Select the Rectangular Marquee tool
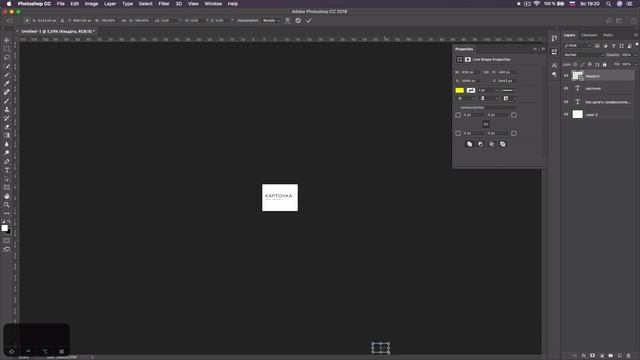Screen dimensions: 640x360 (7, 49)
